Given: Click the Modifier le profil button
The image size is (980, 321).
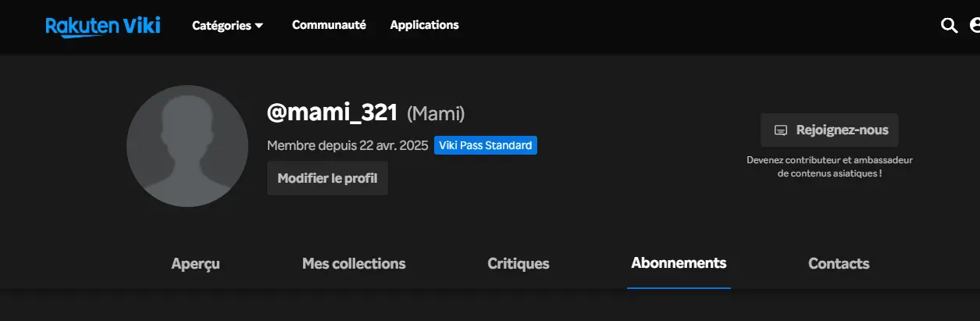Looking at the screenshot, I should point(327,178).
